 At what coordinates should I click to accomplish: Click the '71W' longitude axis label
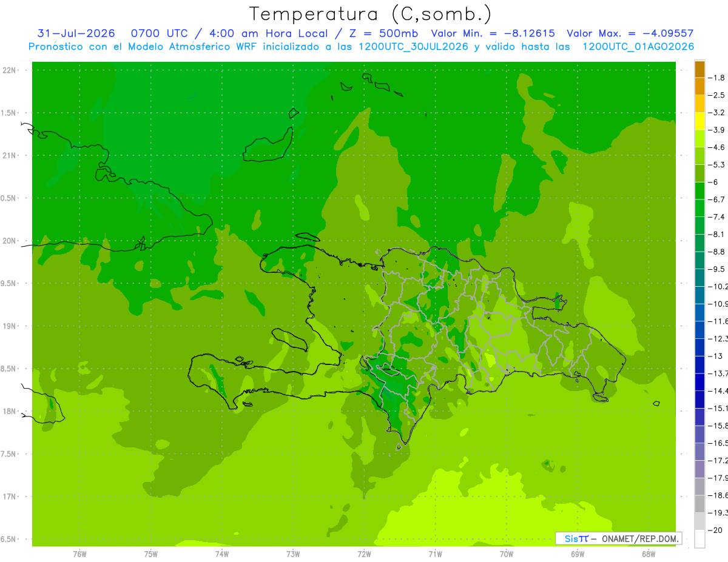pos(435,554)
